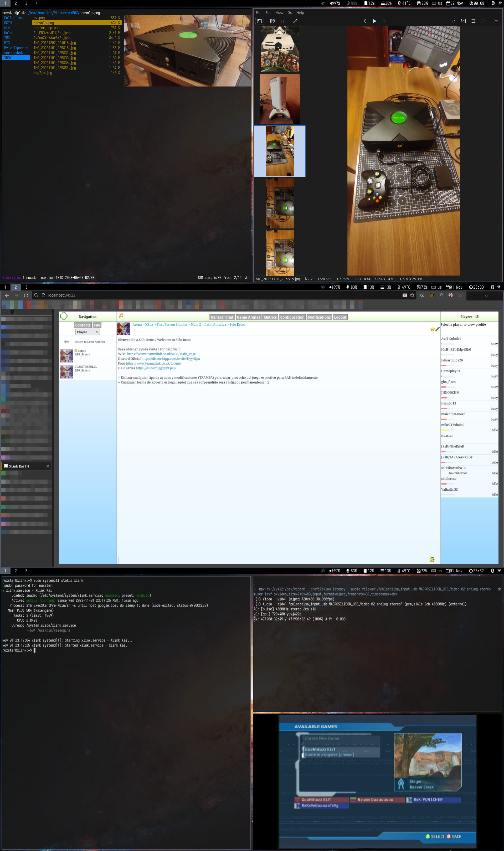Viewport: 504px width, 851px height.
Task: Click the smiley emoji icon by chat box
Action: click(x=432, y=559)
